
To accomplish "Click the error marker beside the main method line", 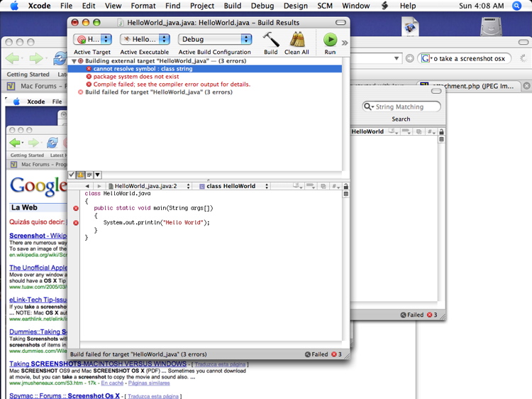I will (76, 208).
